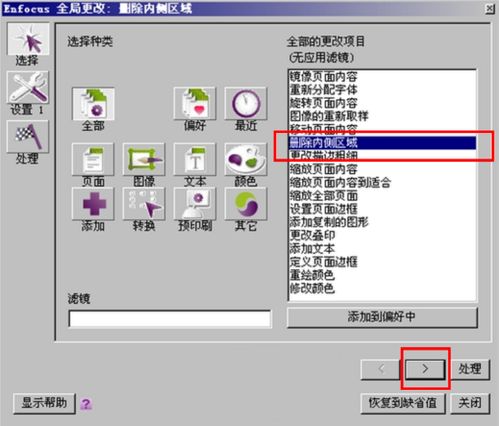Select the 添加 plus category icon
Screen dimensions: 499x426
pos(93,204)
